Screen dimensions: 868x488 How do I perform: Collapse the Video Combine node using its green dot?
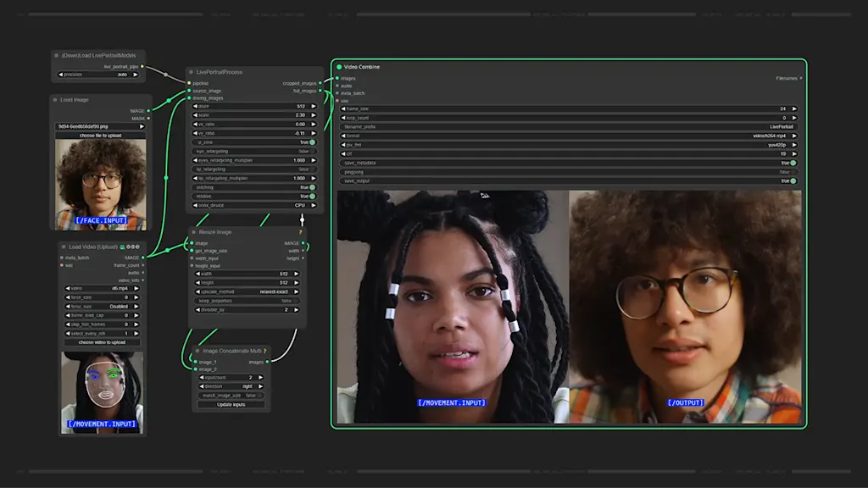(339, 67)
